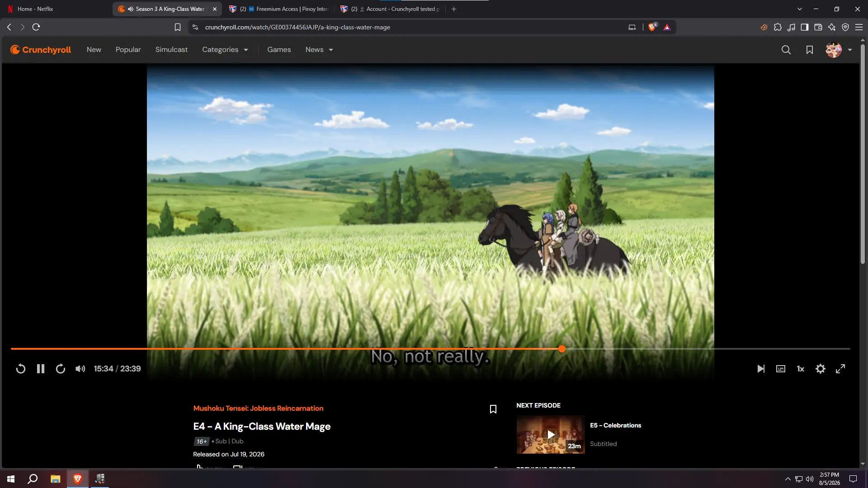The height and width of the screenshot is (488, 868).
Task: Open the Brave Wallet icon
Action: coord(818,27)
